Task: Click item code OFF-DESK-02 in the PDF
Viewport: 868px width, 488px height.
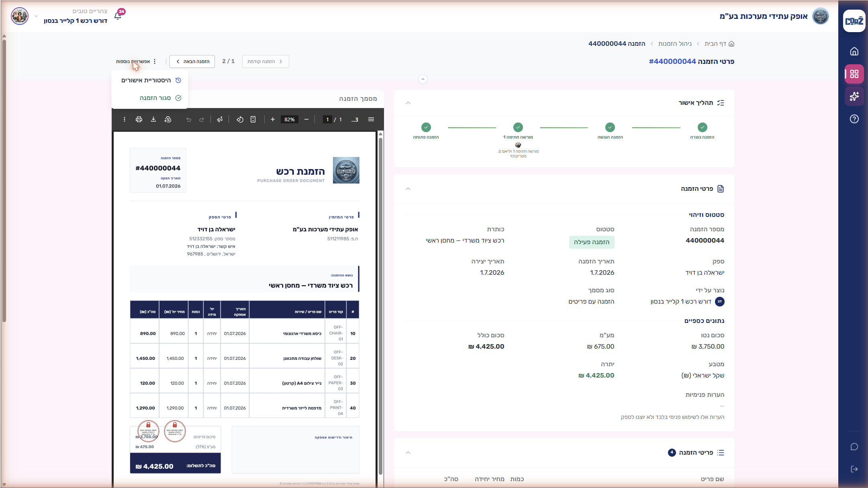Action: [337, 358]
